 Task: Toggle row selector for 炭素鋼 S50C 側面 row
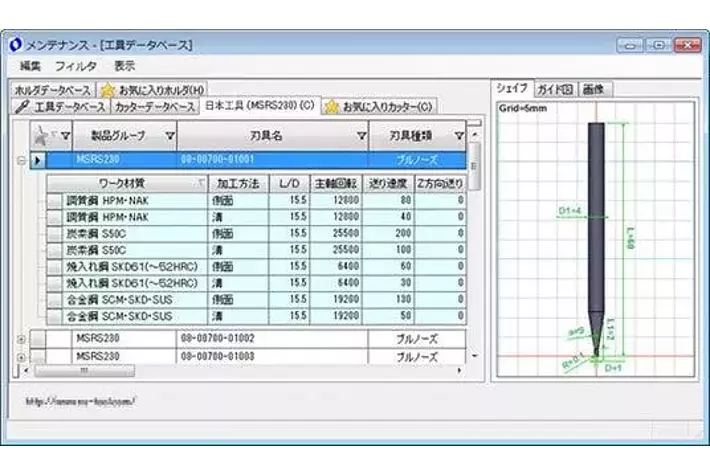click(x=54, y=232)
